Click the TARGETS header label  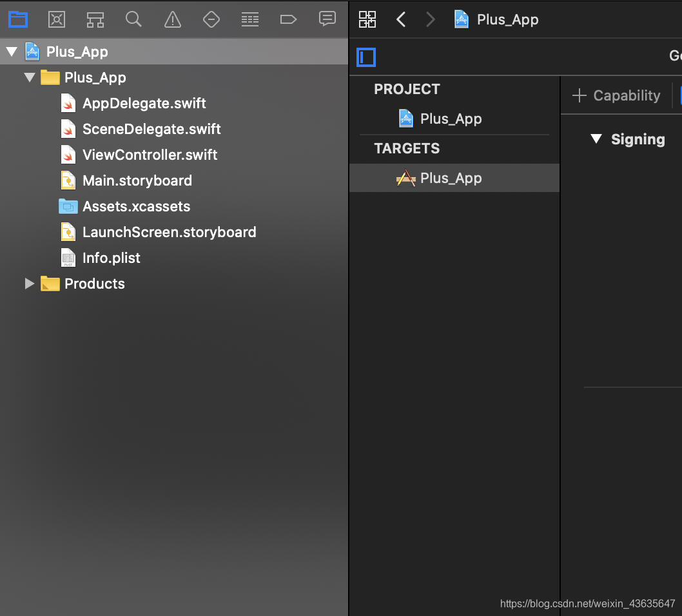[x=407, y=148]
